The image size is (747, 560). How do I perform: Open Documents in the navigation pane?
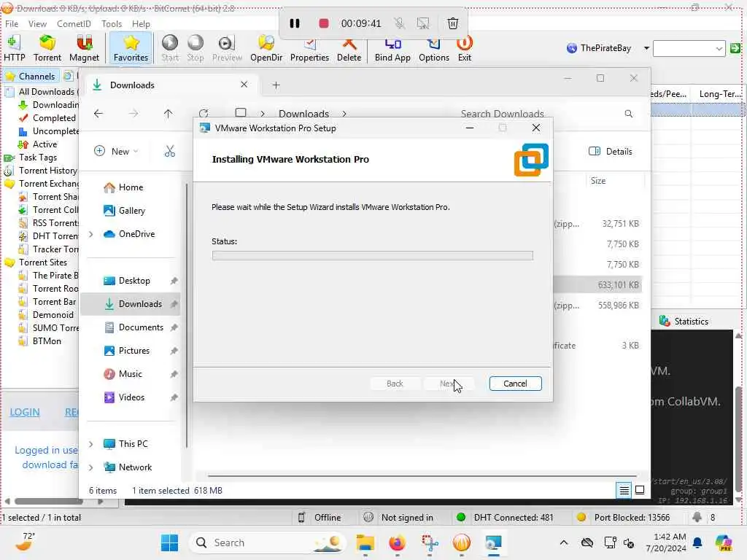point(141,327)
